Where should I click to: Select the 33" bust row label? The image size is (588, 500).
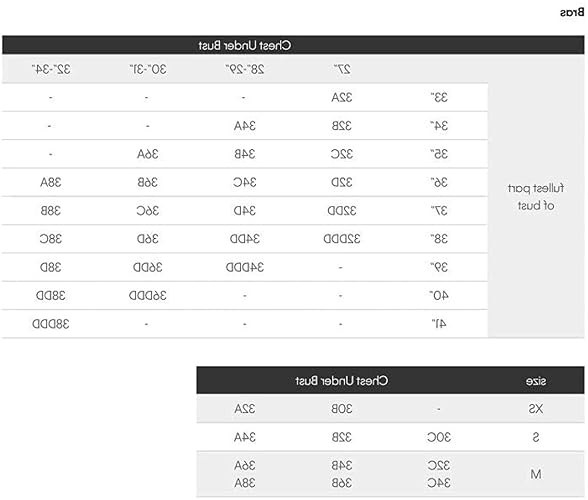[439, 98]
